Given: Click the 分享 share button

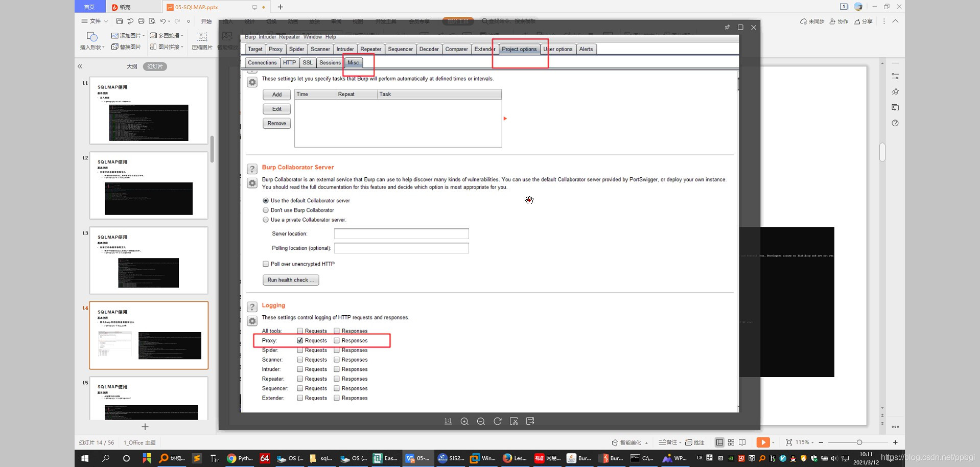Looking at the screenshot, I should tap(864, 21).
